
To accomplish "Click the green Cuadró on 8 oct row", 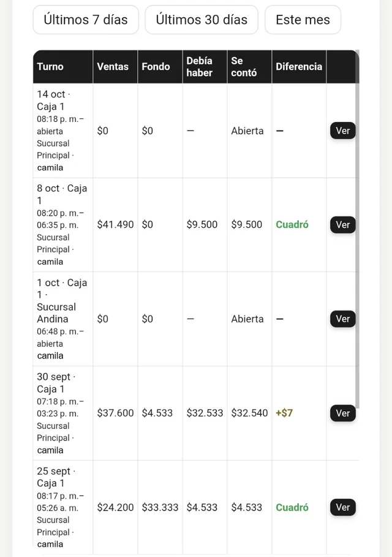I will [x=292, y=224].
